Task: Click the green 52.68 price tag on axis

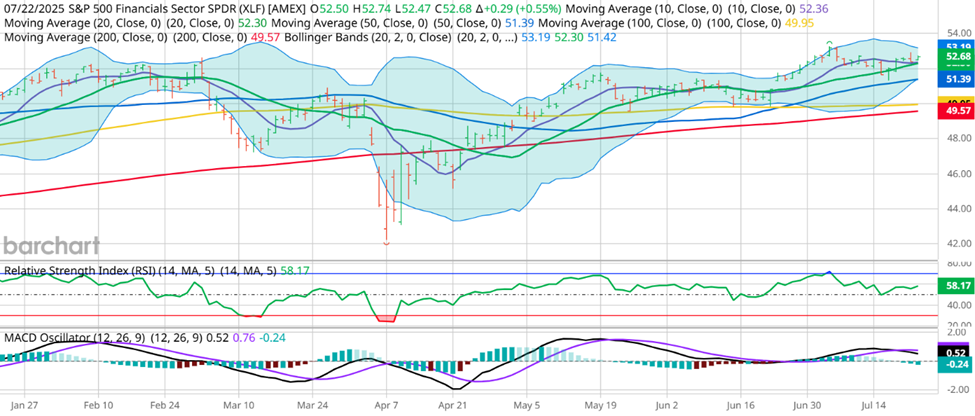Action: 954,57
